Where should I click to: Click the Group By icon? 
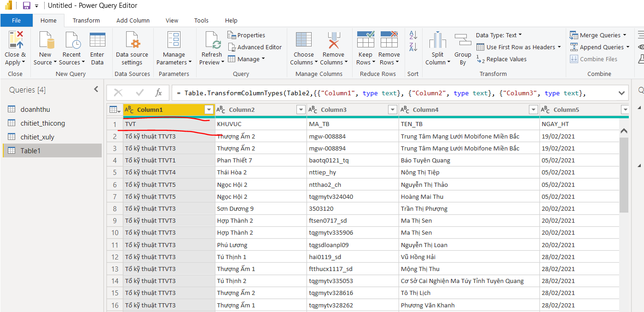[463, 40]
